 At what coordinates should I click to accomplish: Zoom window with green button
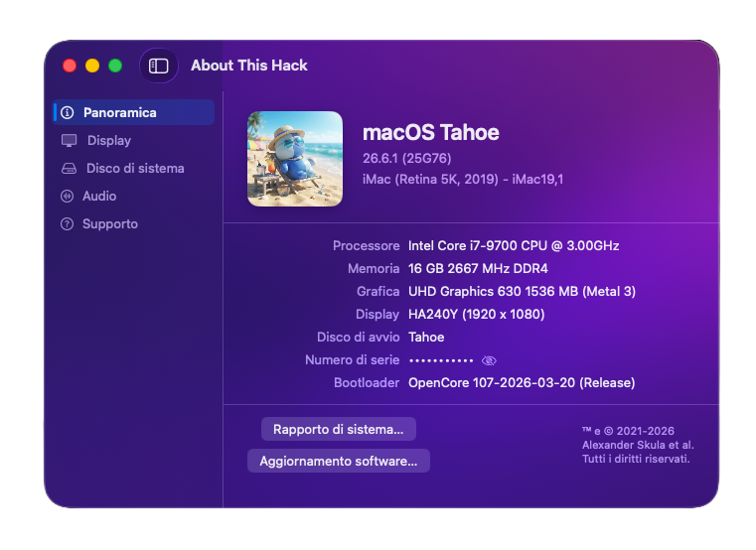tap(115, 66)
